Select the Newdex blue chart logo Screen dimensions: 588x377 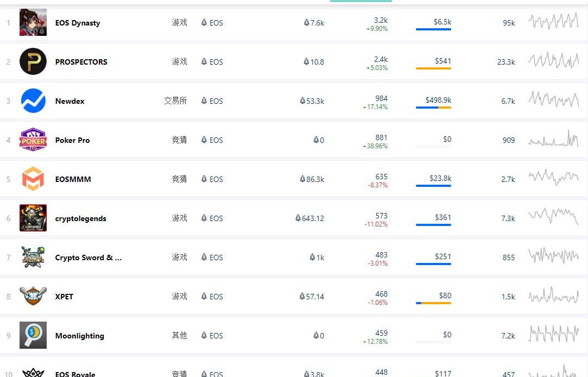pos(33,100)
